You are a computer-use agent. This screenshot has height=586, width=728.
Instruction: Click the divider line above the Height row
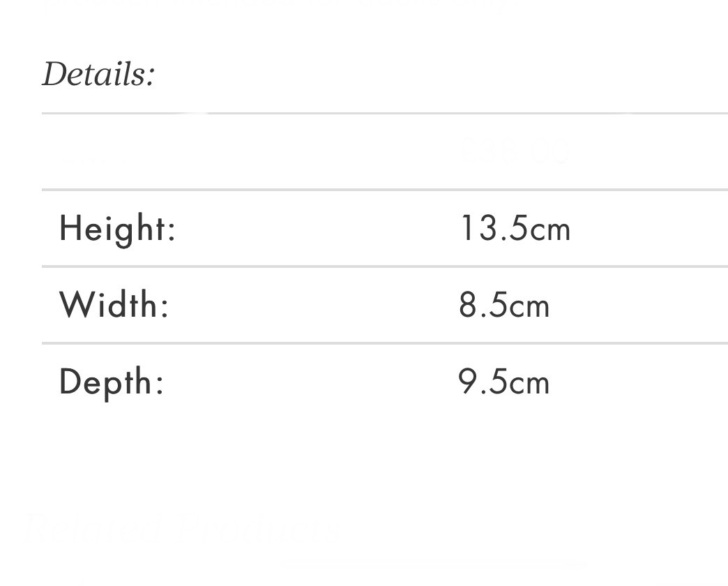pyautogui.click(x=384, y=189)
